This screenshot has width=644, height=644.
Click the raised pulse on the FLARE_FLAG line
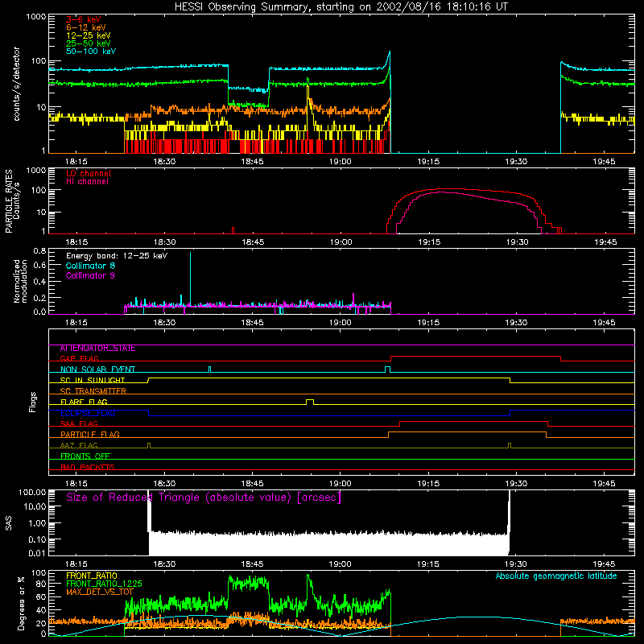point(310,402)
